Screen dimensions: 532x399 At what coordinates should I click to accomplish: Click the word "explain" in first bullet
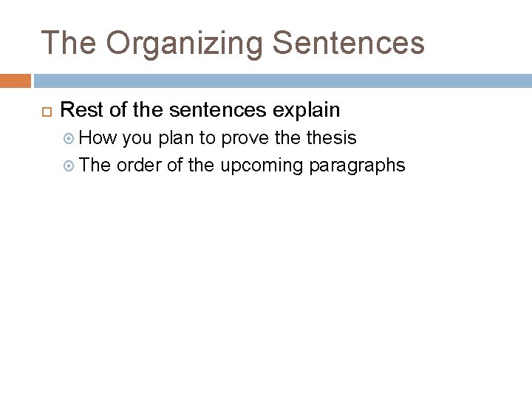tap(307, 111)
